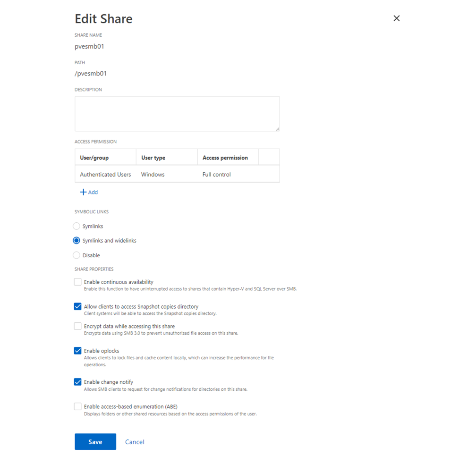Screen dimensions: 476x455
Task: Uncheck Enable change notify
Action: pos(78,382)
